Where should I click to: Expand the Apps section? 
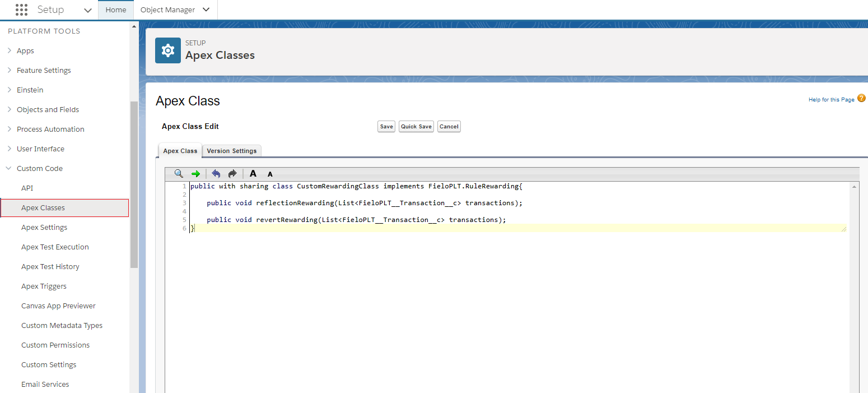pos(10,50)
